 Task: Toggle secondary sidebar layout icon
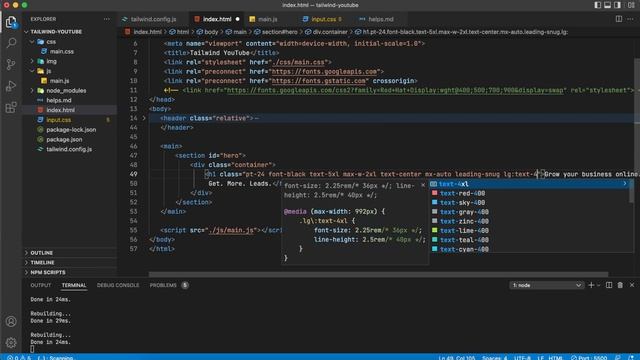point(617,5)
